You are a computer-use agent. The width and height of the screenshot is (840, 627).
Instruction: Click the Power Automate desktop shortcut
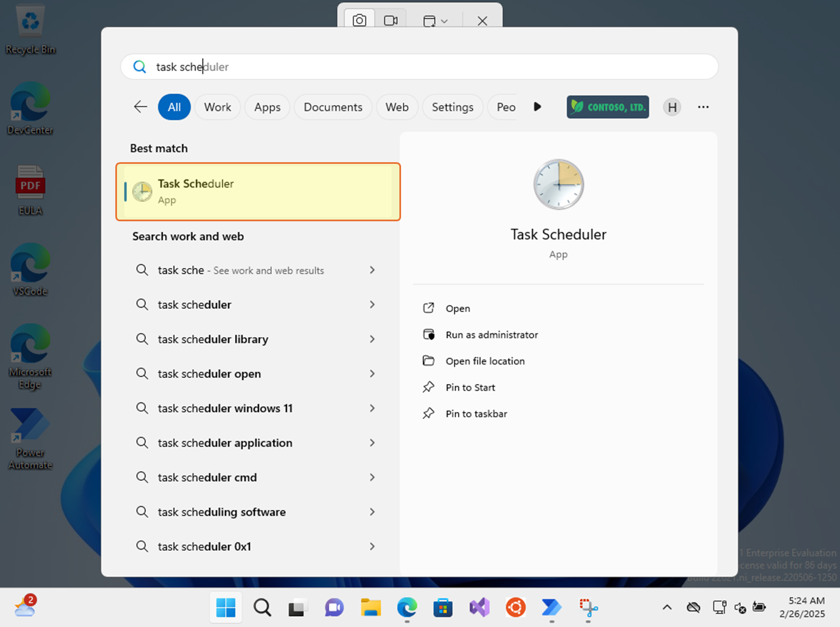click(x=30, y=439)
